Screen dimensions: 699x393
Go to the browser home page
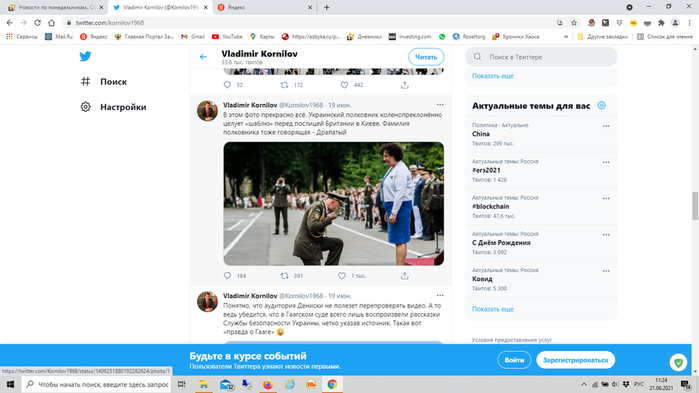[x=51, y=23]
